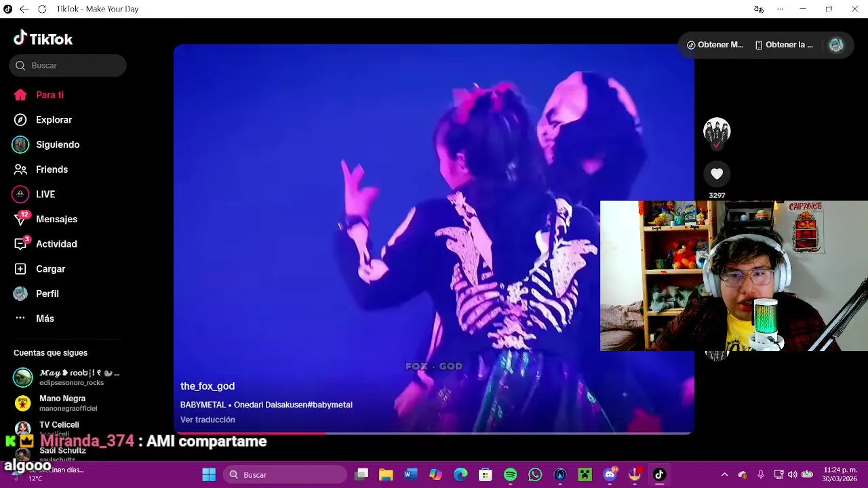
Task: Open eclipsesonoro_rocks followed account
Action: (66, 378)
